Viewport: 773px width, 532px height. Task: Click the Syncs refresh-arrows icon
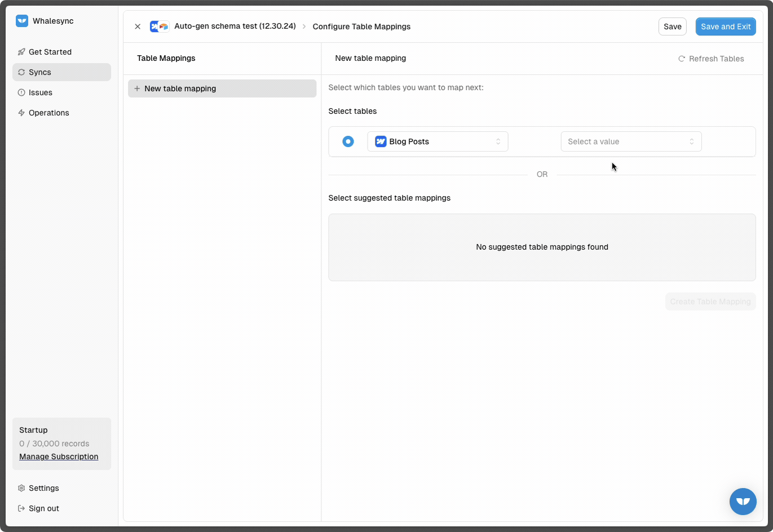click(x=21, y=72)
